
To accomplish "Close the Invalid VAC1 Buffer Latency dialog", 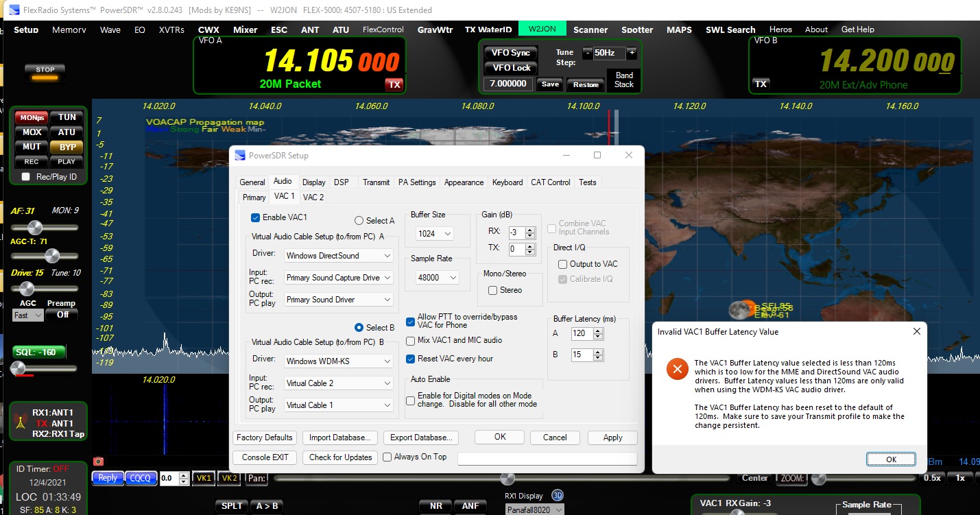I will click(917, 331).
